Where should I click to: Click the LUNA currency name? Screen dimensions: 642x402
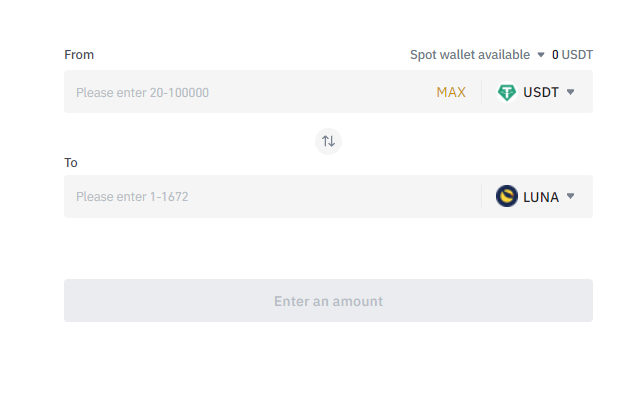[x=540, y=197]
